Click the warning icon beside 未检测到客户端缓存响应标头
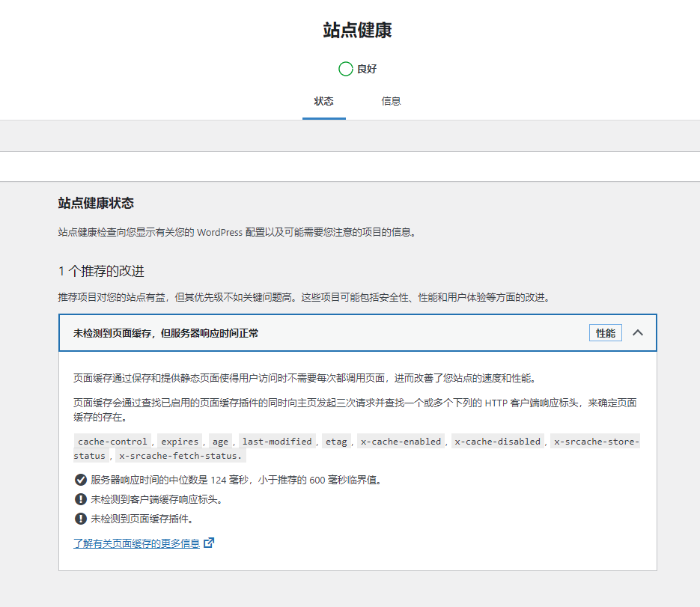This screenshot has height=607, width=700. click(81, 499)
